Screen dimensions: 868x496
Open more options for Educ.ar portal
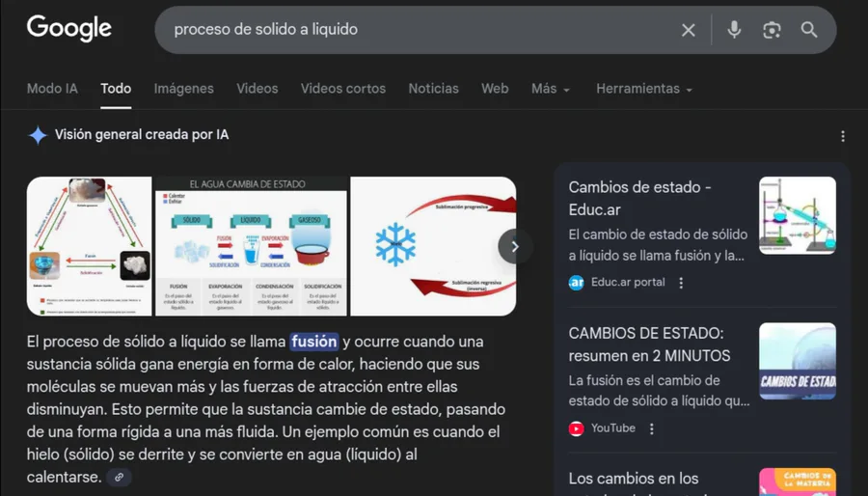[x=681, y=283]
